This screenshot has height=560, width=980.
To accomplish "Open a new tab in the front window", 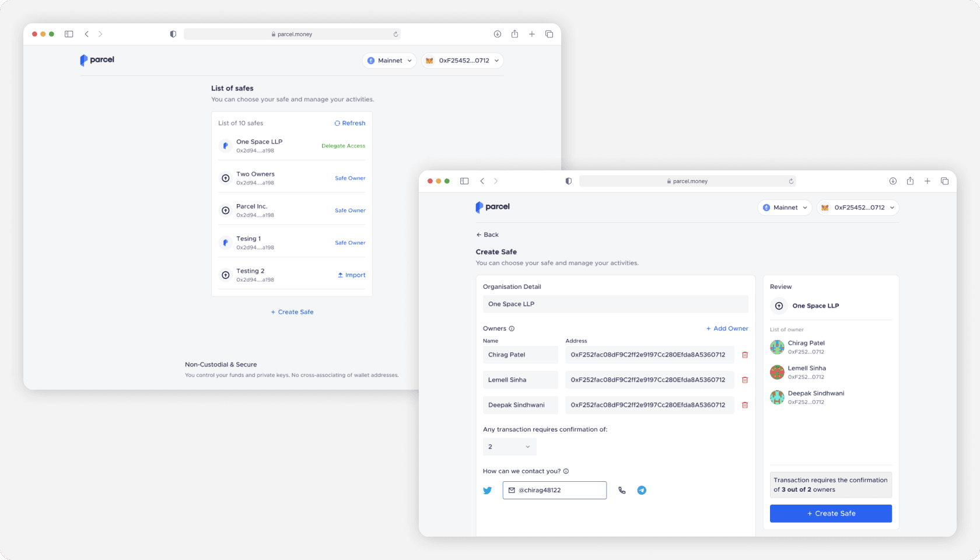I will tap(928, 181).
